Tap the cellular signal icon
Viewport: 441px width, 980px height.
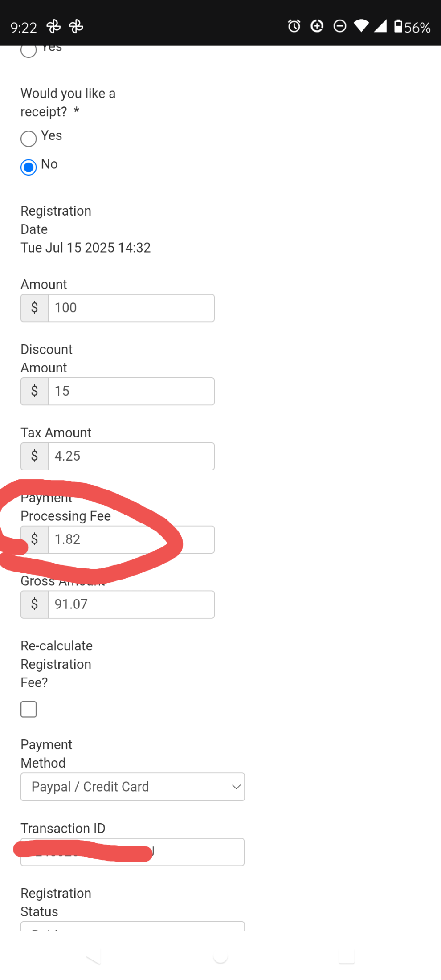(380, 26)
